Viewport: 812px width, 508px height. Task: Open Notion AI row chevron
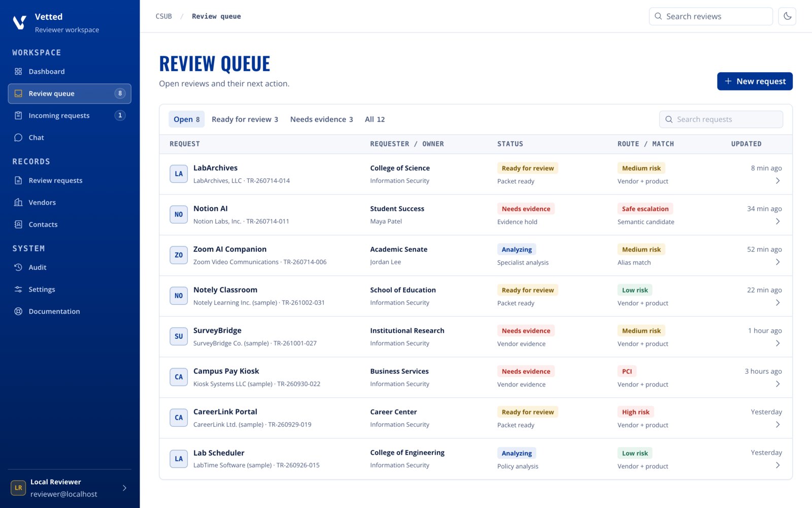pos(777,221)
